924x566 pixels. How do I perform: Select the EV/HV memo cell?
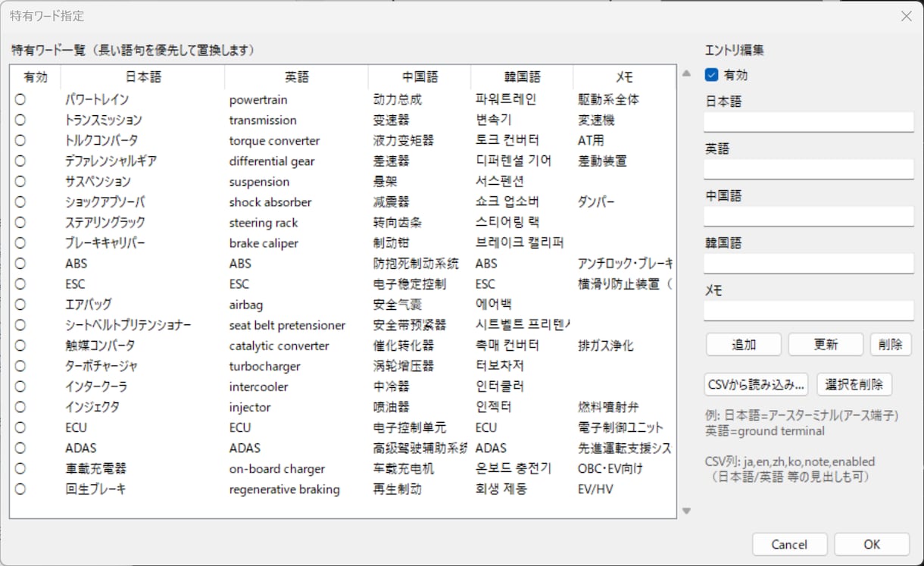[x=595, y=488]
